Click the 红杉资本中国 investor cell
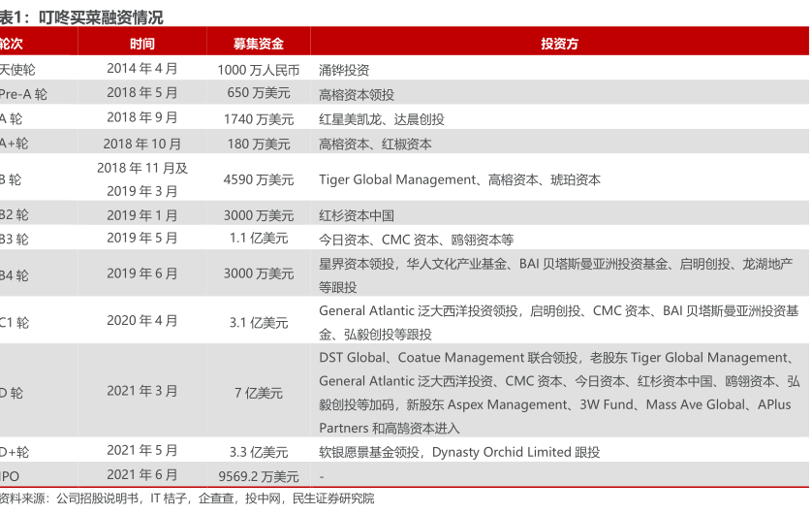812x514 pixels. [x=357, y=215]
